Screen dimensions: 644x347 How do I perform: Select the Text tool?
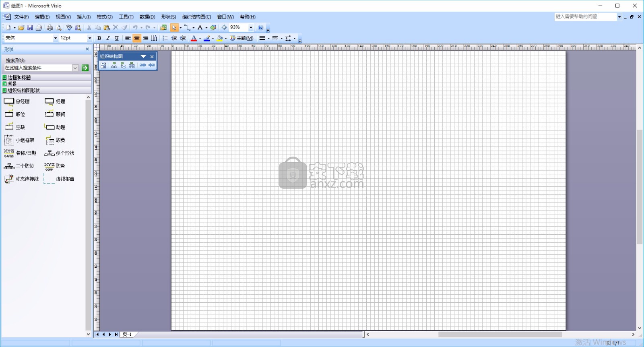pyautogui.click(x=200, y=28)
